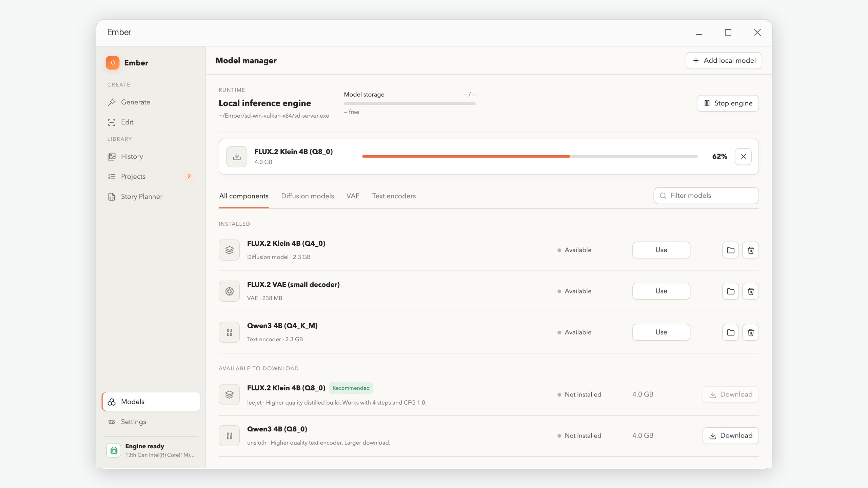868x488 pixels.
Task: Click the 62% download percentage
Action: (x=719, y=157)
